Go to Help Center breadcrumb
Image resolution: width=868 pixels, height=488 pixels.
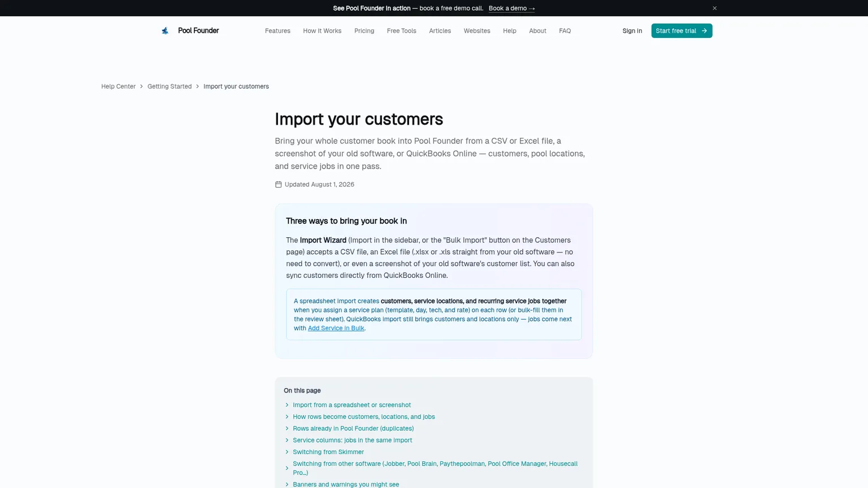tap(118, 86)
